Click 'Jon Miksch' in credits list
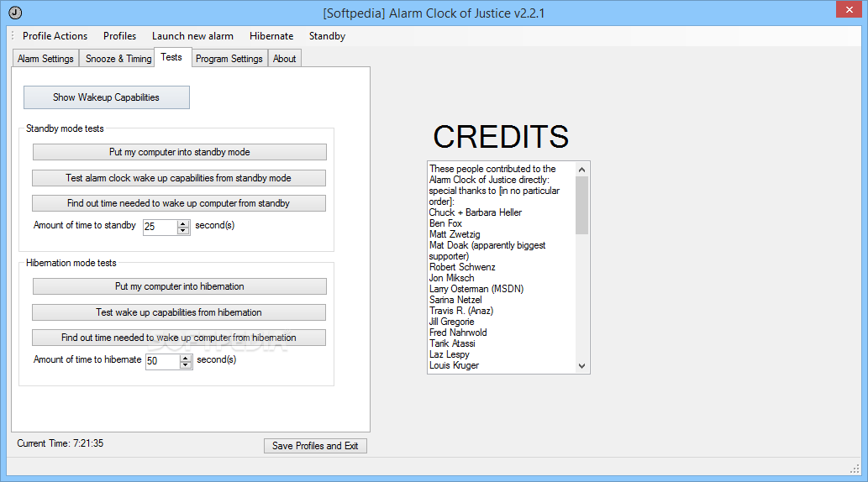Screen dimensions: 868x482 452,278
